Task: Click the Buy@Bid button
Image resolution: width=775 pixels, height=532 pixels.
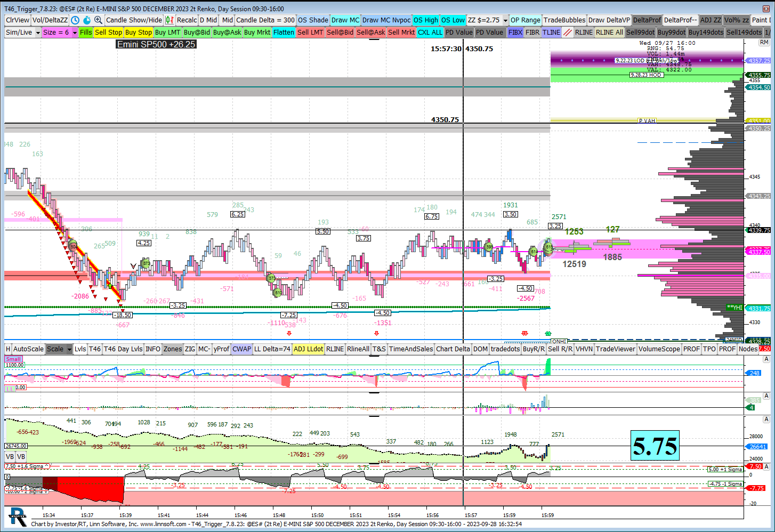Action: click(197, 32)
